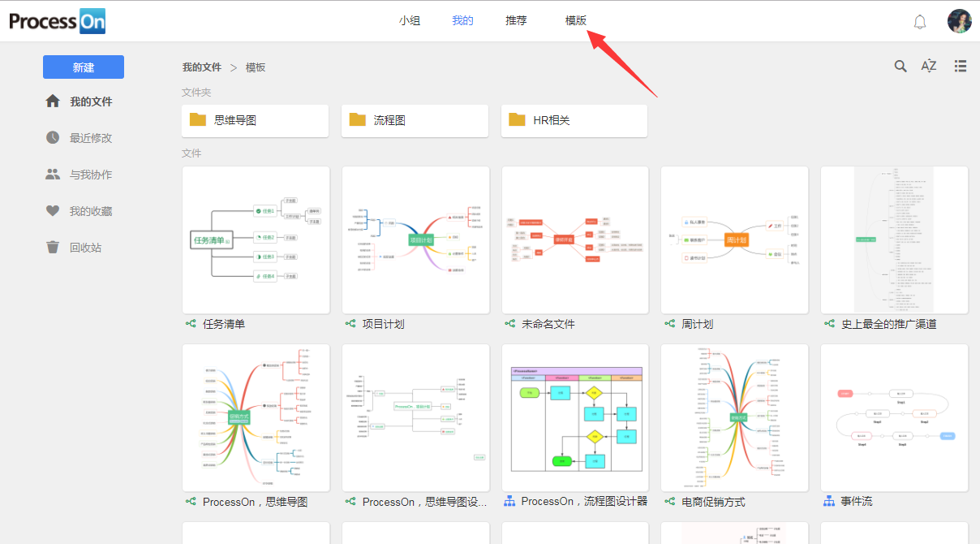980x544 pixels.
Task: Click the 电商促销方式 file name
Action: coord(713,502)
